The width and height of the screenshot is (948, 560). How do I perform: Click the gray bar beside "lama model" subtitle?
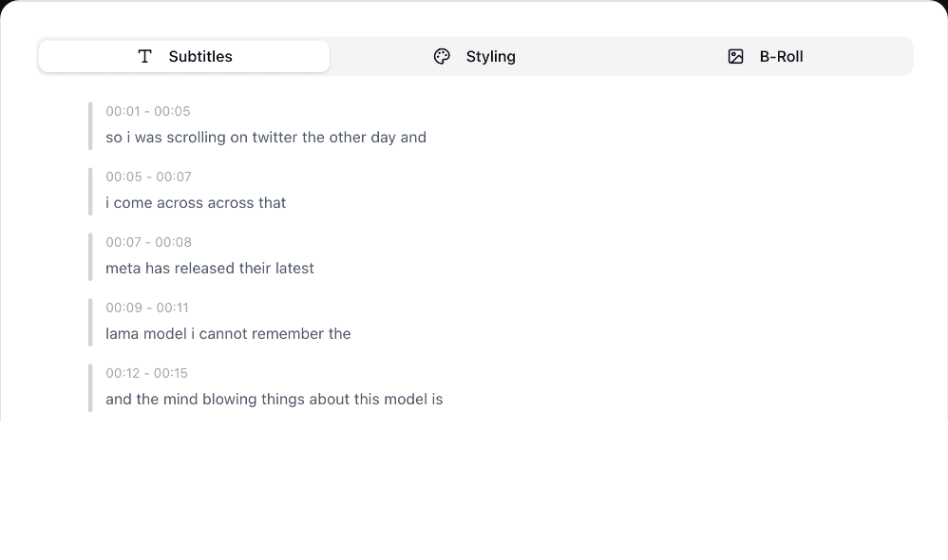click(90, 323)
